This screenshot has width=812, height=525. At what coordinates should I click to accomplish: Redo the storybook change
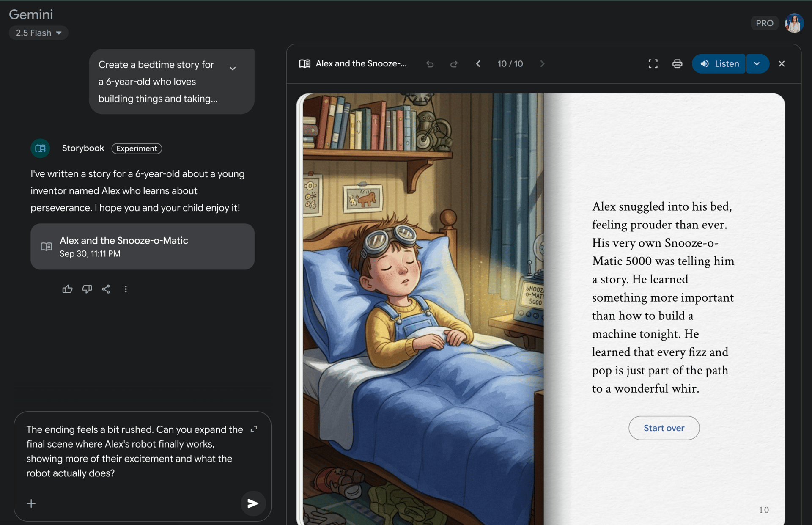pyautogui.click(x=454, y=64)
